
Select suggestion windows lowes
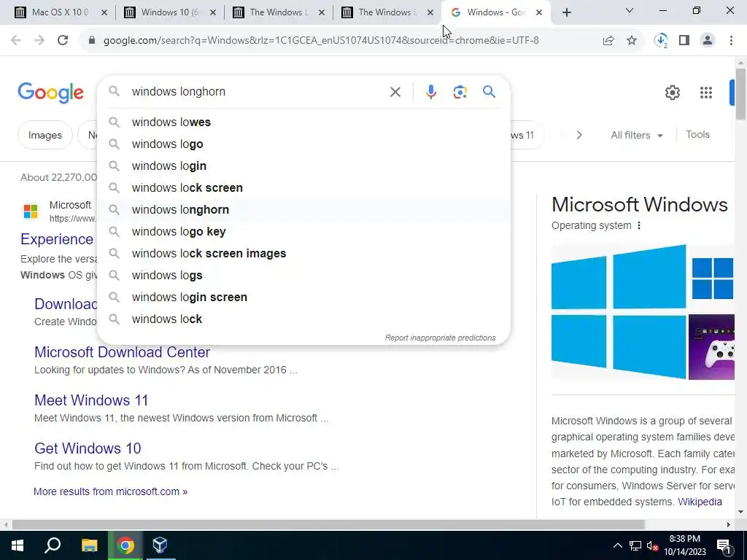(x=303, y=122)
